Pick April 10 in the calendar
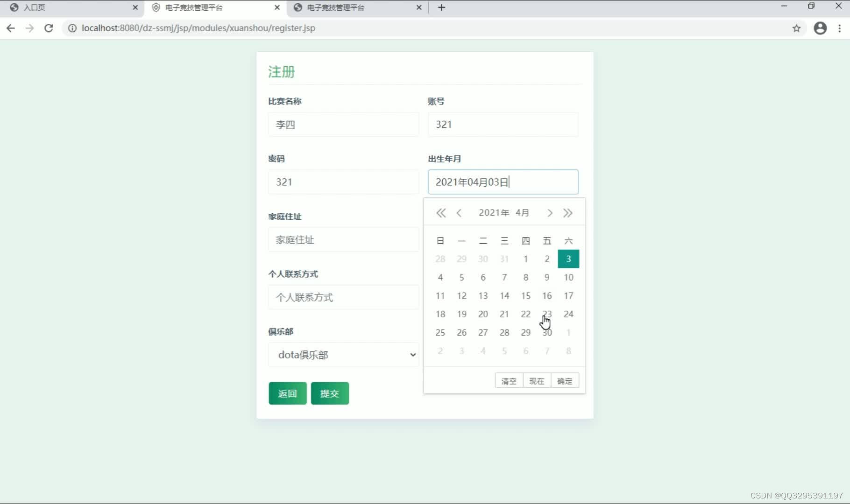The width and height of the screenshot is (850, 504). [568, 277]
